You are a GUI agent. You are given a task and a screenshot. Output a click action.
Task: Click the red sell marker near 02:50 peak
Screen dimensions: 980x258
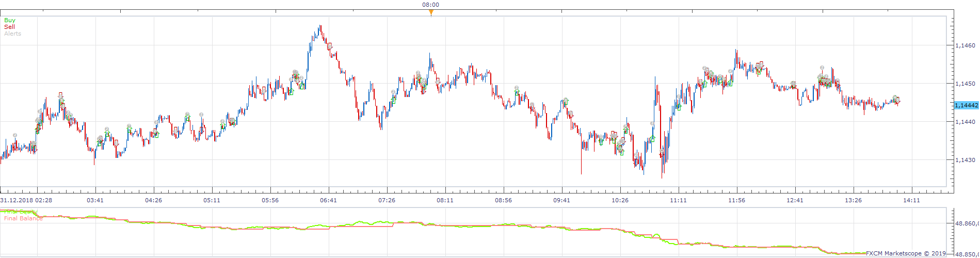tap(60, 95)
